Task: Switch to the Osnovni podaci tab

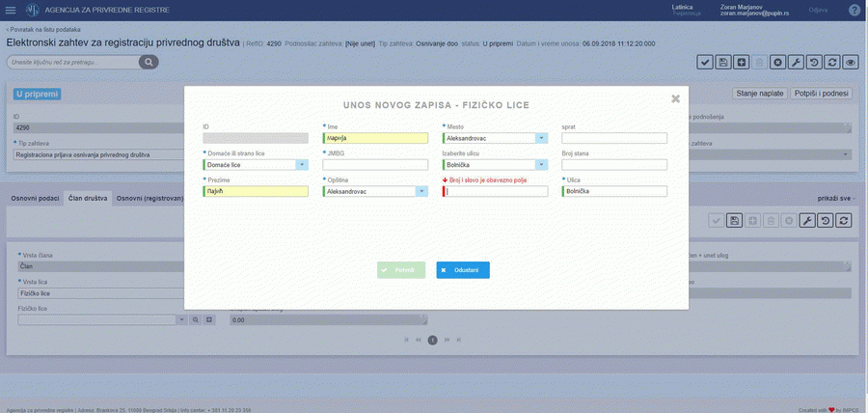Action: (x=35, y=198)
